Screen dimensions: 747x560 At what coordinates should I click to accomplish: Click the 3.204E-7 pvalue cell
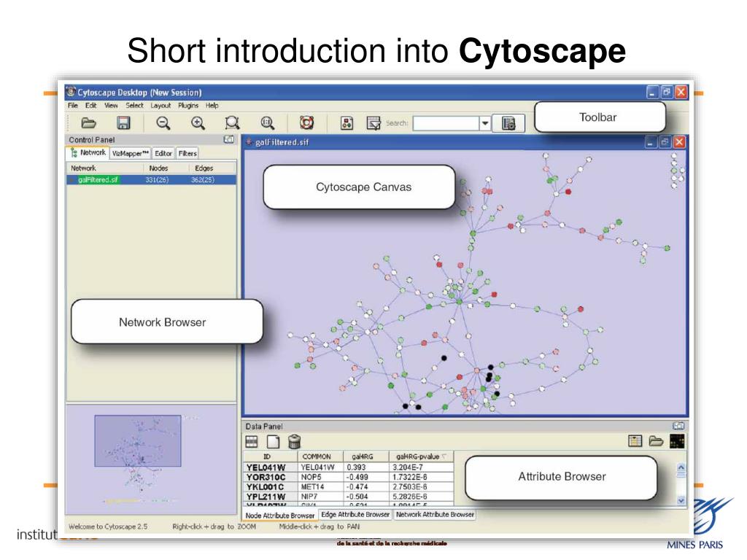[x=421, y=467]
